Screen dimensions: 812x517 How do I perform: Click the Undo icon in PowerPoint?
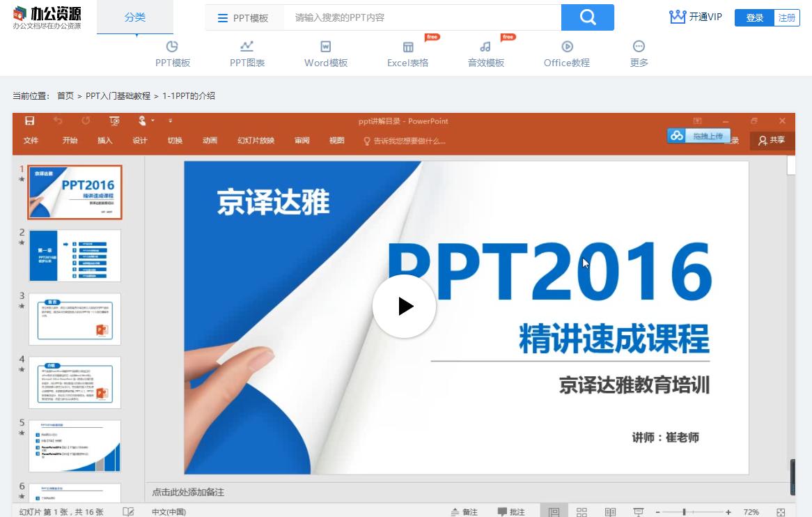(58, 120)
